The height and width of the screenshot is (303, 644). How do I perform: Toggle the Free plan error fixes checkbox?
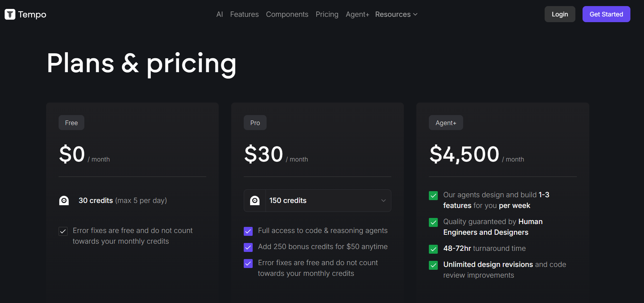(x=63, y=231)
